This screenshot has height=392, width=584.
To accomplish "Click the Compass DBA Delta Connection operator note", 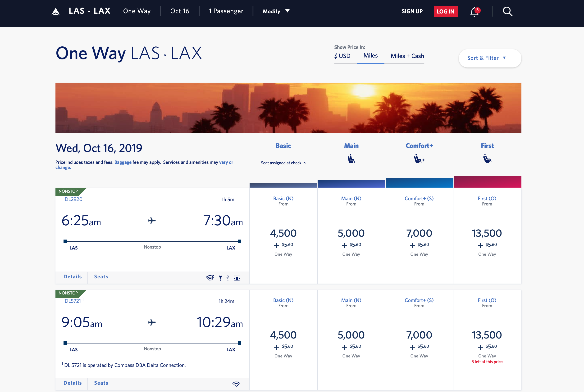I will (x=124, y=365).
